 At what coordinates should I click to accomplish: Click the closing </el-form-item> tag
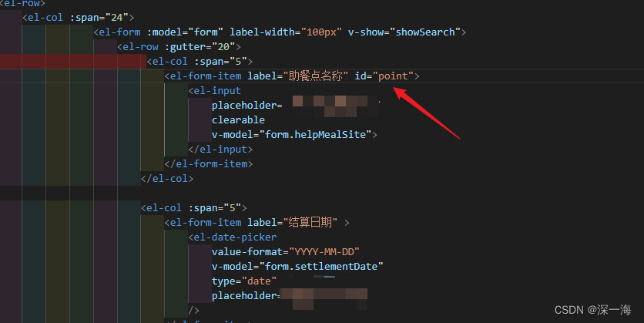click(209, 164)
